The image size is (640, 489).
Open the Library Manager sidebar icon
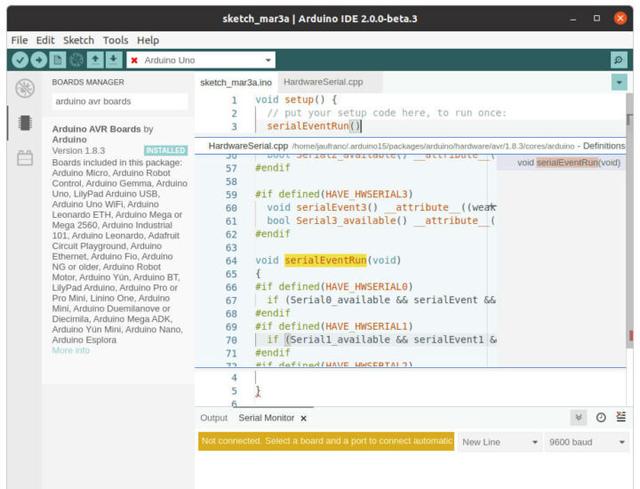click(x=25, y=158)
